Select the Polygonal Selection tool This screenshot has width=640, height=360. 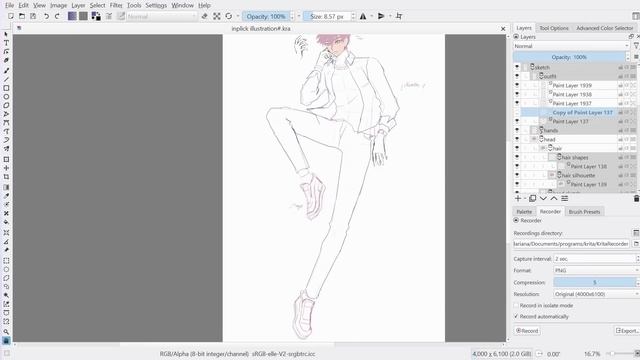[x=6, y=278]
